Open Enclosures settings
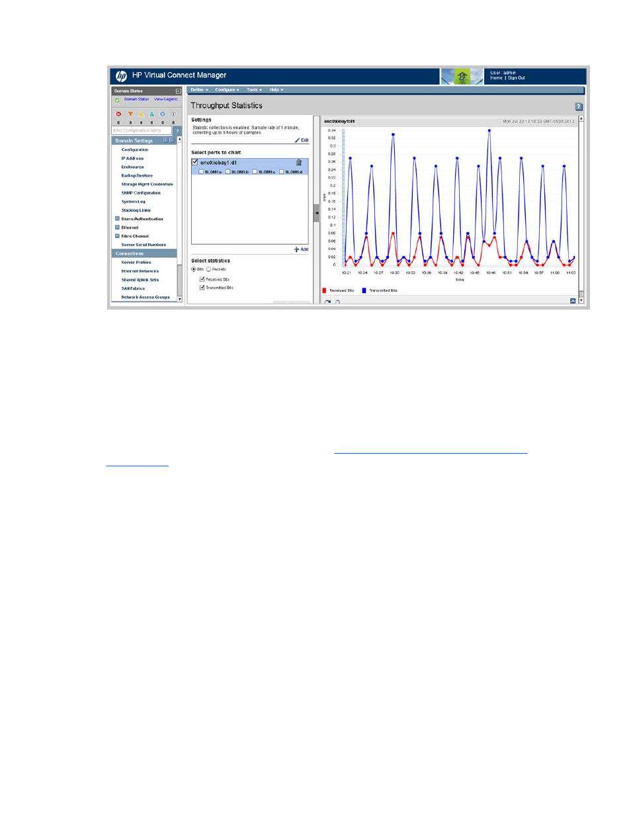Screen dimensions: 631x840 [132, 167]
